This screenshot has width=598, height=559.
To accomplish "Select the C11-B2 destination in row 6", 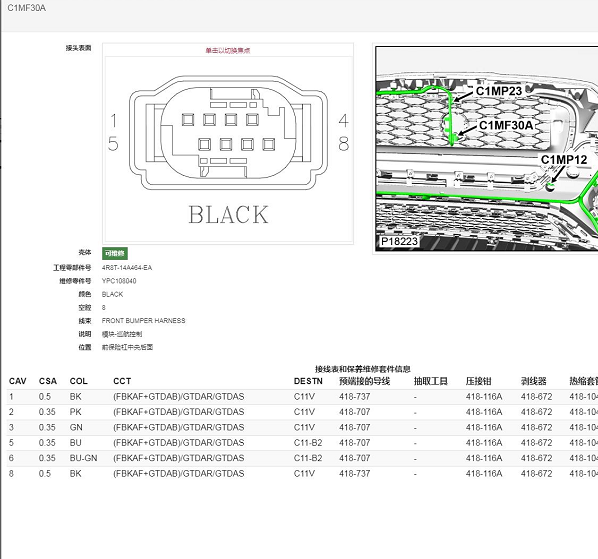I will tap(308, 458).
